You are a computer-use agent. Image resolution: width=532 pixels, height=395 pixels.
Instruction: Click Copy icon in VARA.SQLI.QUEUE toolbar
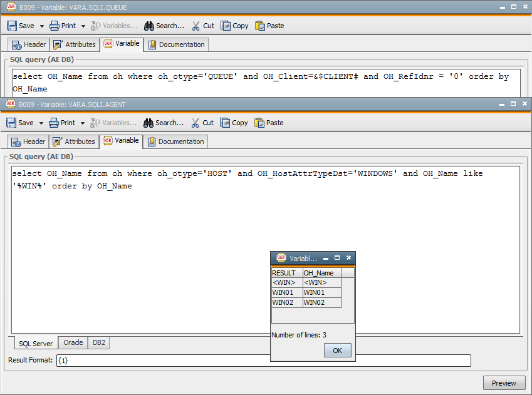[x=226, y=26]
